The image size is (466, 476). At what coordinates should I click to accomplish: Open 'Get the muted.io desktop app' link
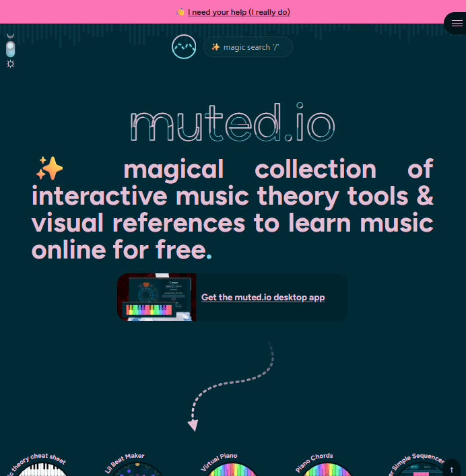coord(263,297)
